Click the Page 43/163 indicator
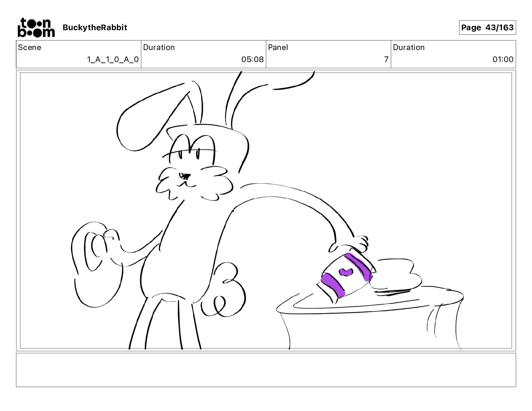Image resolution: width=532 pixels, height=411 pixels. pos(487,28)
